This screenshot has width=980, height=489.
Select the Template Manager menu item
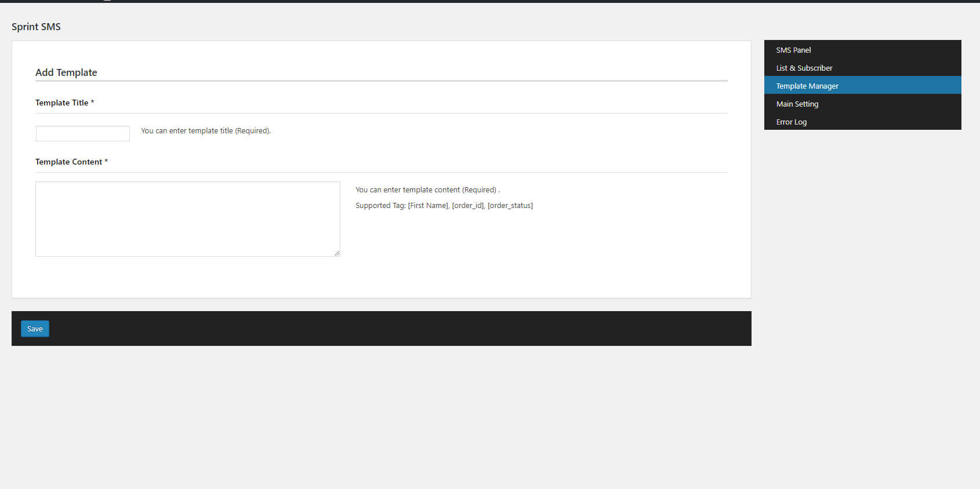[862, 86]
